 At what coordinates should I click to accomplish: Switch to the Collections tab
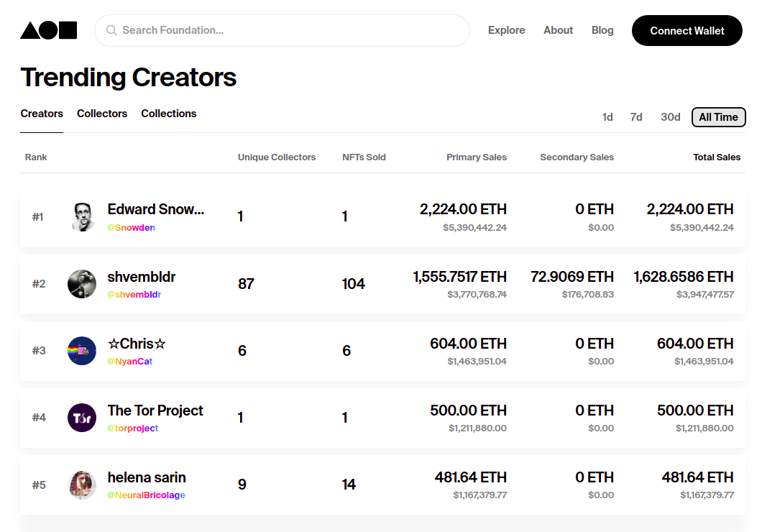(169, 113)
